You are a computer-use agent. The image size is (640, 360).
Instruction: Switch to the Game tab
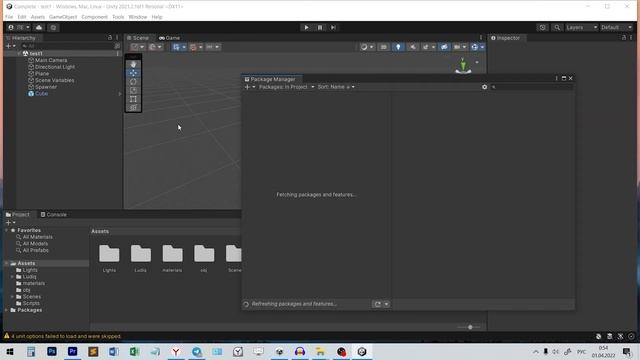coord(169,38)
